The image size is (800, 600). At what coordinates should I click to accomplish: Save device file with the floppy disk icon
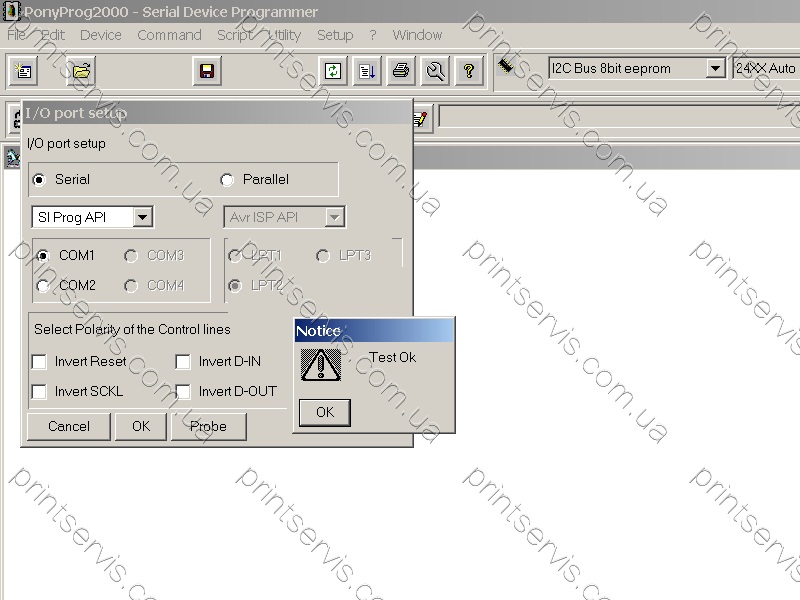pos(207,70)
